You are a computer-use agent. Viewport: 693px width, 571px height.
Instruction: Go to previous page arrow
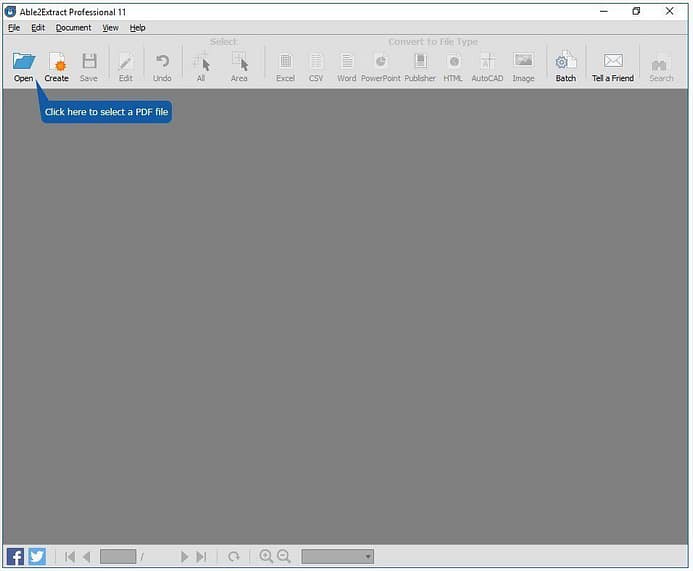[x=87, y=557]
